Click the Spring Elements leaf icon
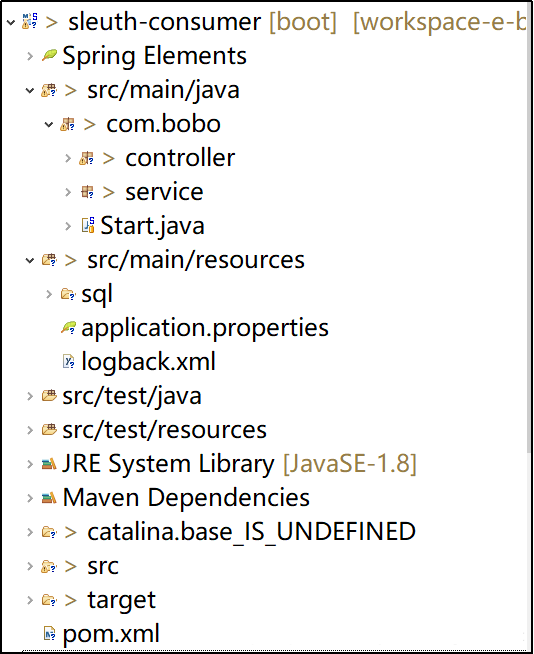The width and height of the screenshot is (534, 654). coord(49,55)
